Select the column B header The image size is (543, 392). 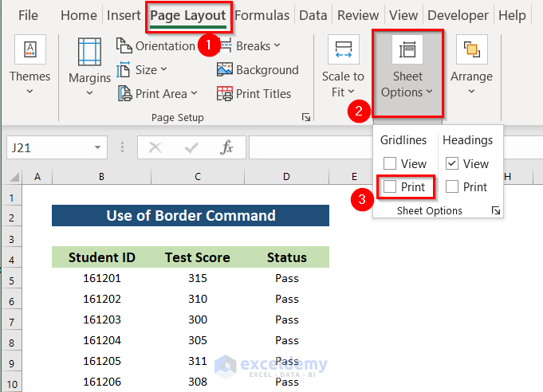click(x=101, y=177)
